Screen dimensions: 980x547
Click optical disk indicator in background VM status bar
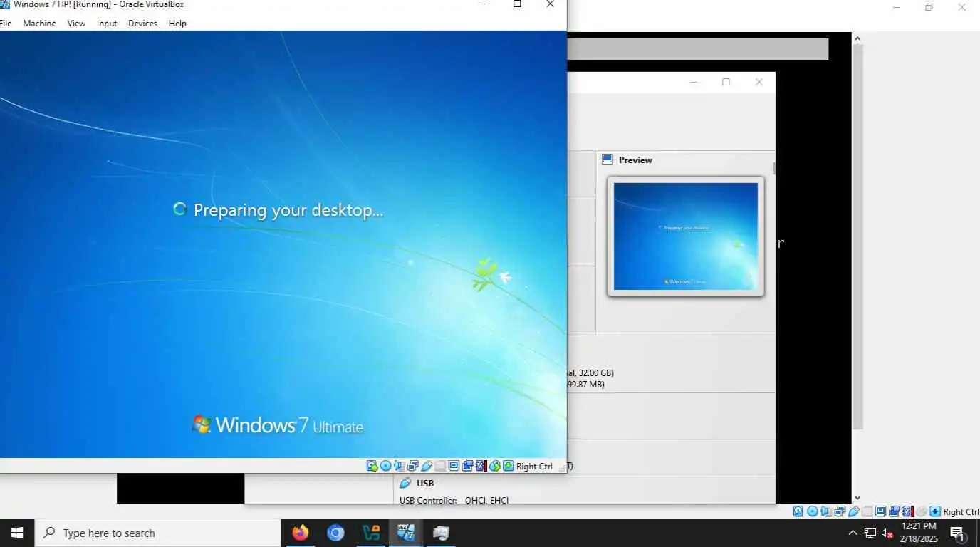tap(812, 511)
